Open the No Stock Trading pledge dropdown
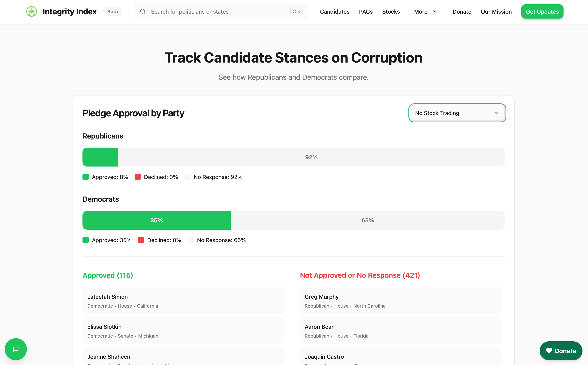The image size is (588, 365). pos(457,113)
